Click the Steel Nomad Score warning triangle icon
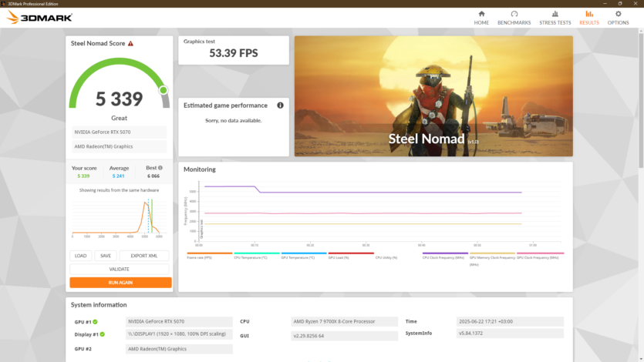Screen dimensions: 644x362 [130, 43]
